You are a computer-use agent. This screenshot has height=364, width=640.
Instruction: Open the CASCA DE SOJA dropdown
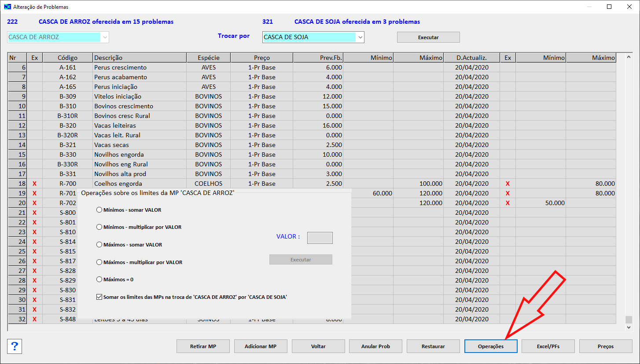click(360, 37)
